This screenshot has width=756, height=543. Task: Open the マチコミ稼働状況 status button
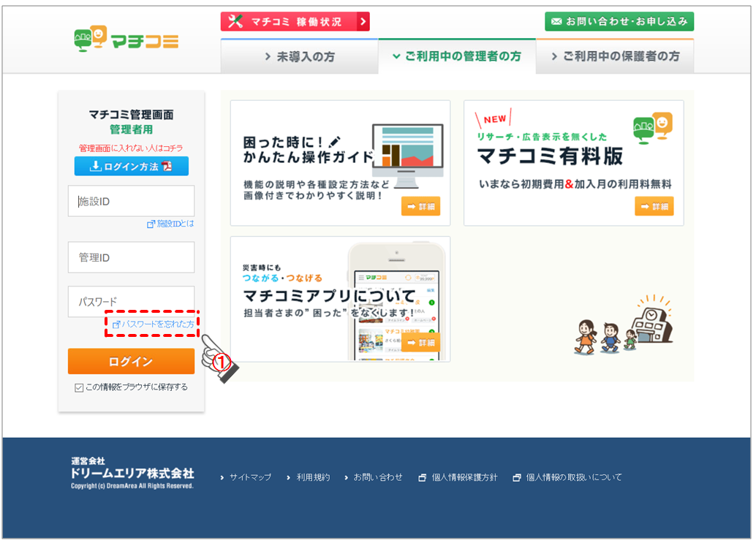tap(295, 22)
